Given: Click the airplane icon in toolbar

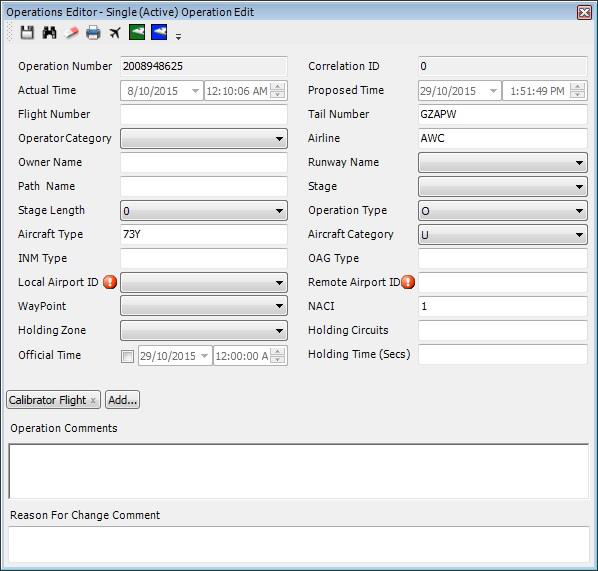Looking at the screenshot, I should 115,33.
